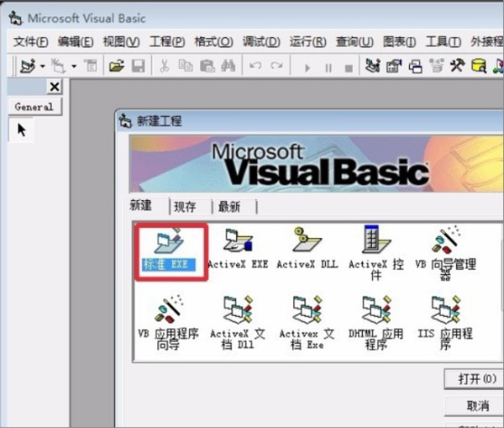The image size is (504, 428).
Task: Switch to the 最新 tab
Action: tap(229, 207)
